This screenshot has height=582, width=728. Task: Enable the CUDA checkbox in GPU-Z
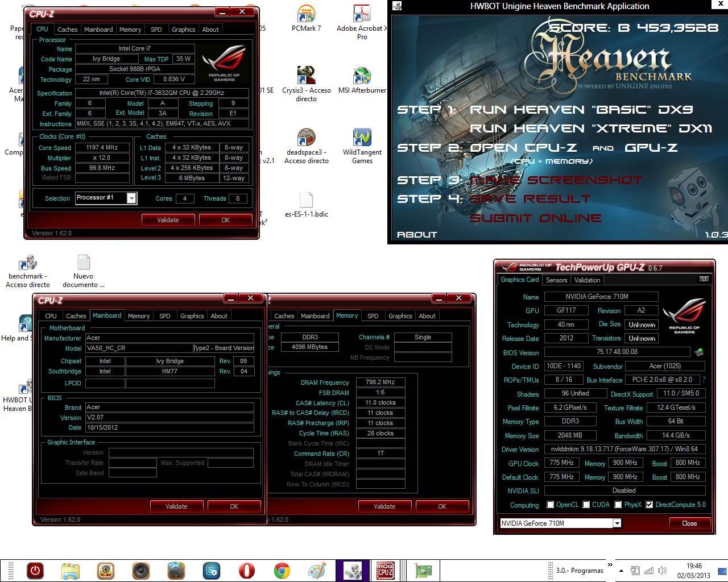(585, 505)
